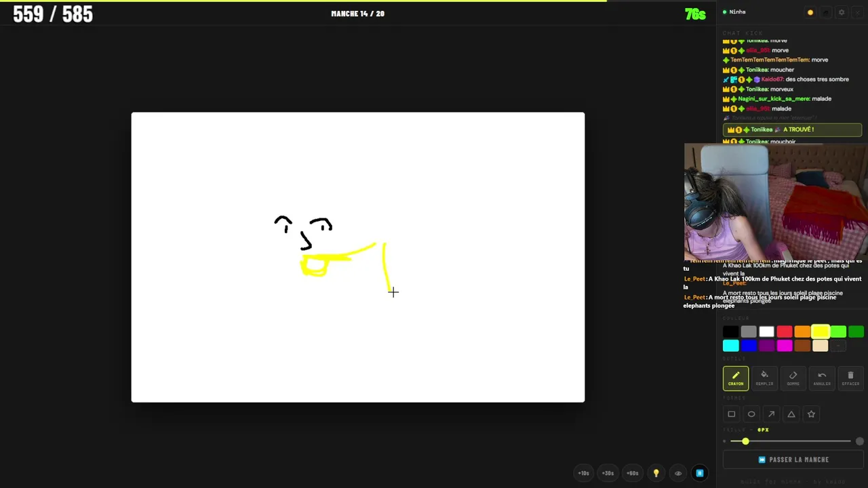
Task: Click the yellow dot icon beside Ninha
Action: (x=810, y=12)
